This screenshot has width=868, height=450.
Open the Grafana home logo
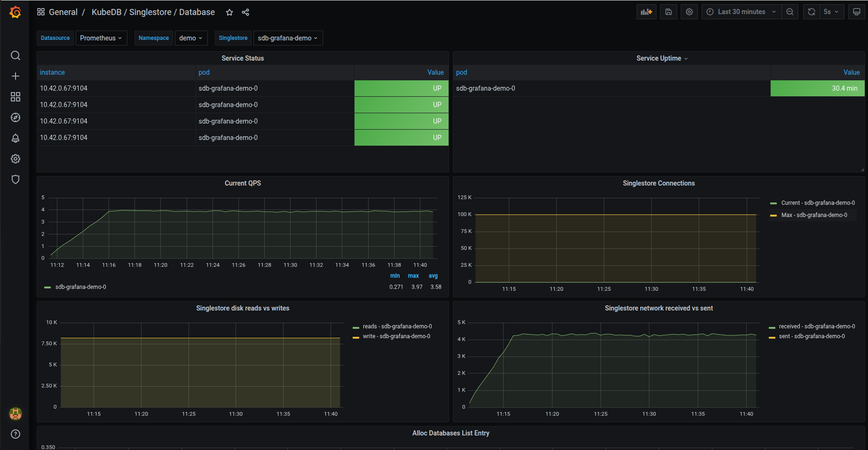point(15,12)
